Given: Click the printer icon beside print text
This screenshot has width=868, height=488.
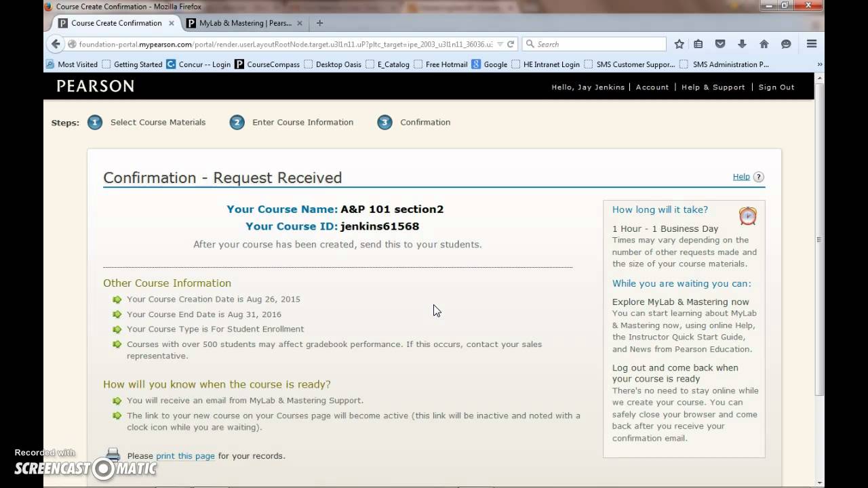Looking at the screenshot, I should 113,455.
